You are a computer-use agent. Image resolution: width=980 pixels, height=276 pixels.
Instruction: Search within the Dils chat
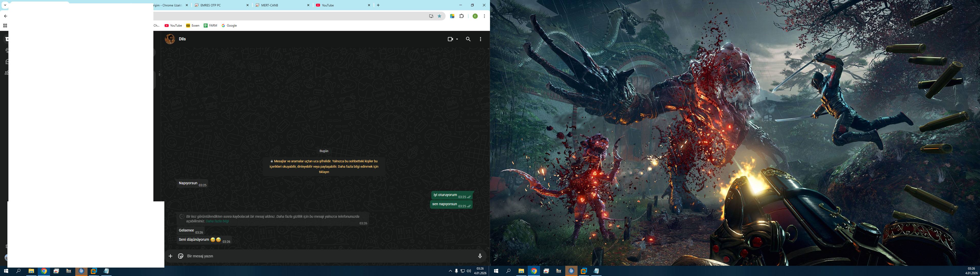pos(468,39)
